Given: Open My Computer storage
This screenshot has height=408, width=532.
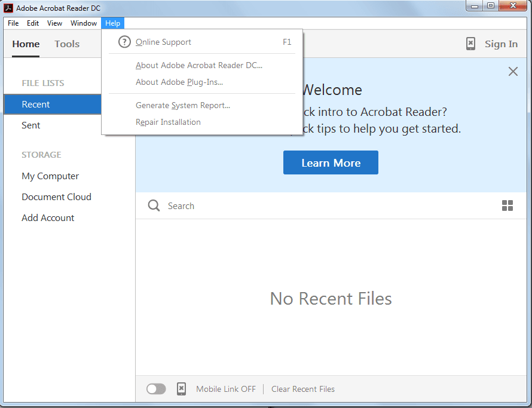Looking at the screenshot, I should click(x=50, y=176).
